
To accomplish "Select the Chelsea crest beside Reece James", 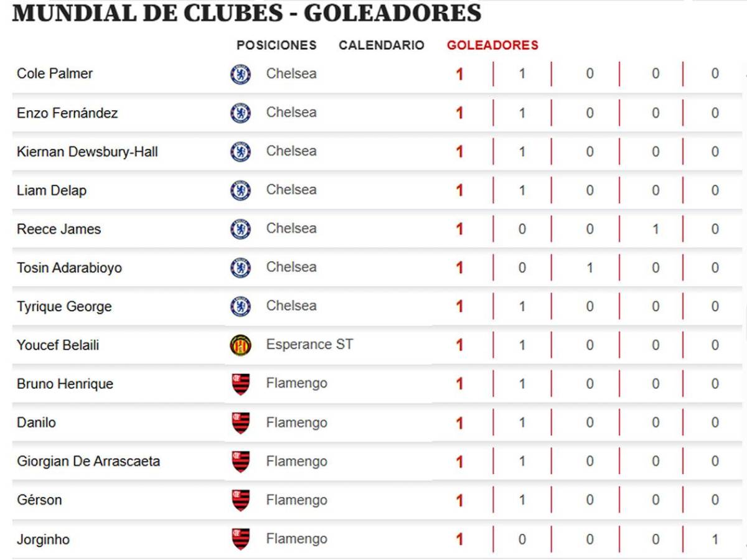I will (240, 228).
